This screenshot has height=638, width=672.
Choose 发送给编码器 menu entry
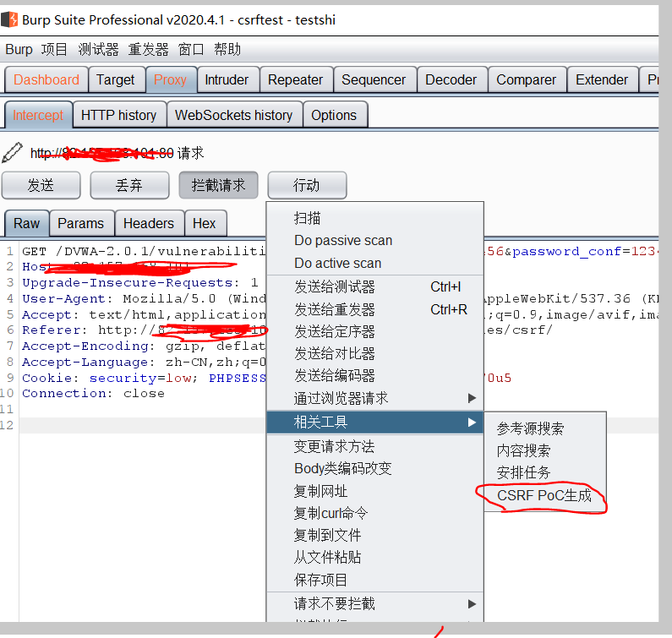pos(375,376)
